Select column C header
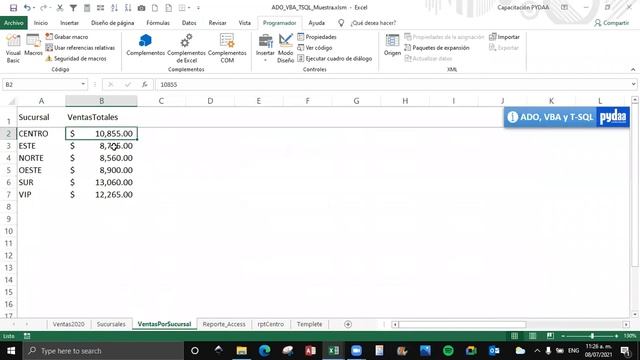Viewport: 640px width, 360px height. pyautogui.click(x=161, y=101)
